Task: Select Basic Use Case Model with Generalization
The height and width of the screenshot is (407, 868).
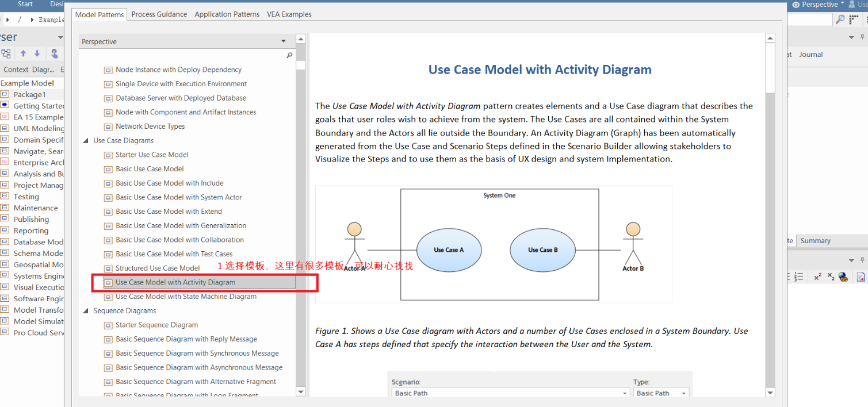Action: pos(181,226)
